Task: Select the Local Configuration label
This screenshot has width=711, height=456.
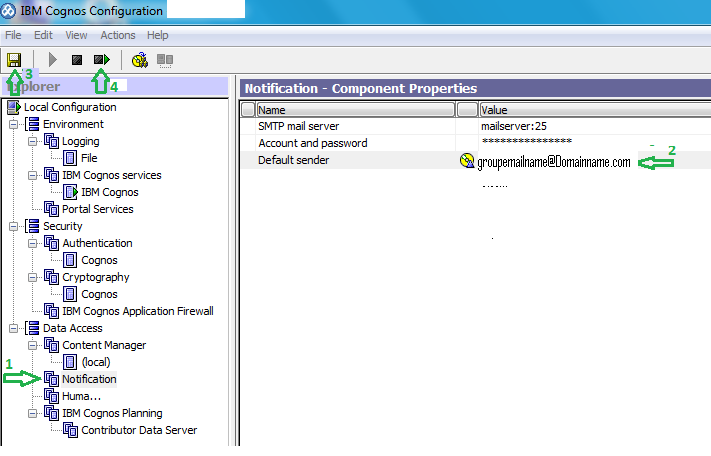Action: pyautogui.click(x=70, y=107)
